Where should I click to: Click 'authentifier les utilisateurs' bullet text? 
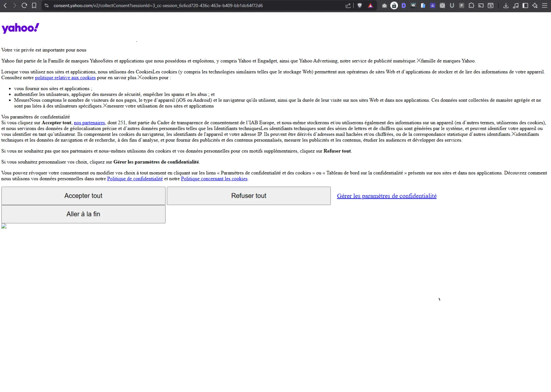pyautogui.click(x=114, y=94)
